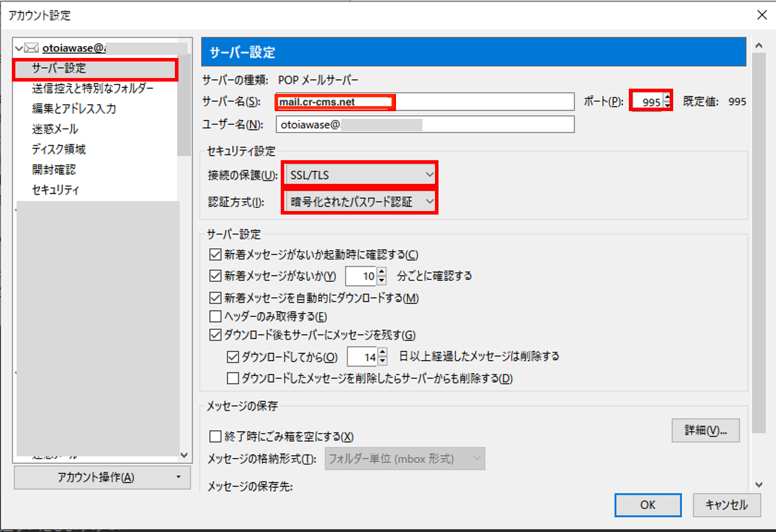Open 開封確認 settings
This screenshot has height=532, width=776.
click(x=54, y=170)
